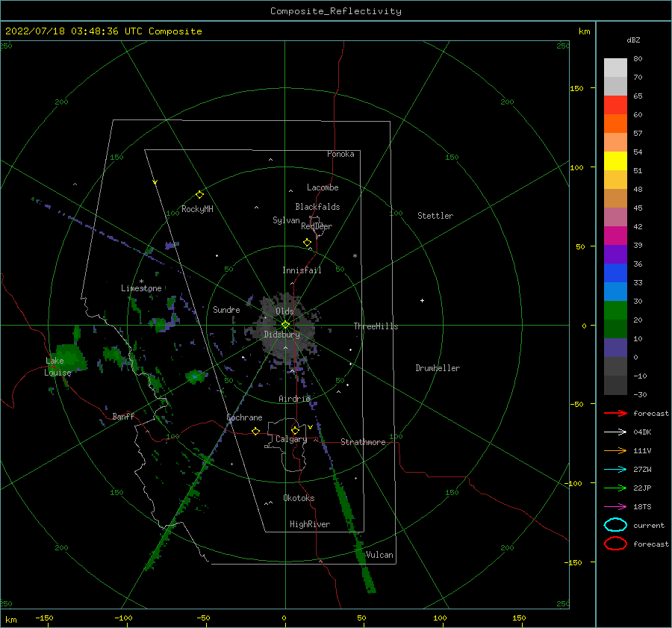Click the Sundre city label
Image resolution: width=672 pixels, height=628 pixels.
[226, 309]
